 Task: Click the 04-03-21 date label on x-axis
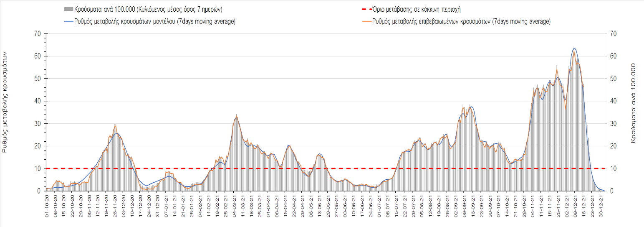tap(235, 205)
